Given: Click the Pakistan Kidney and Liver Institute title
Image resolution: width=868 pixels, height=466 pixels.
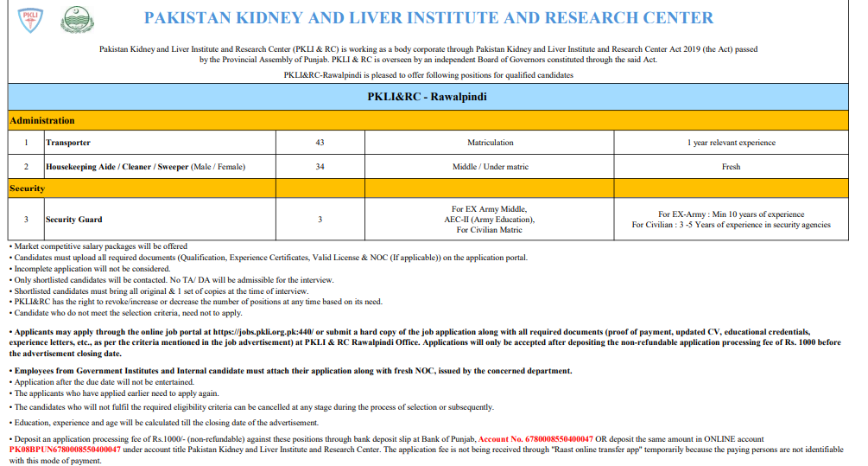Looking at the screenshot, I should [428, 17].
